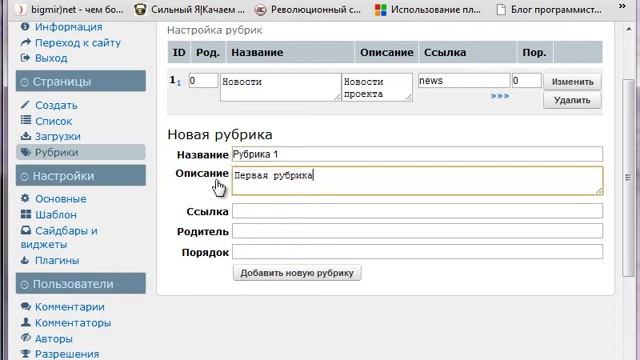This screenshot has height=360, width=640.
Task: Open the Использование пл... bookmark
Action: pos(427,9)
